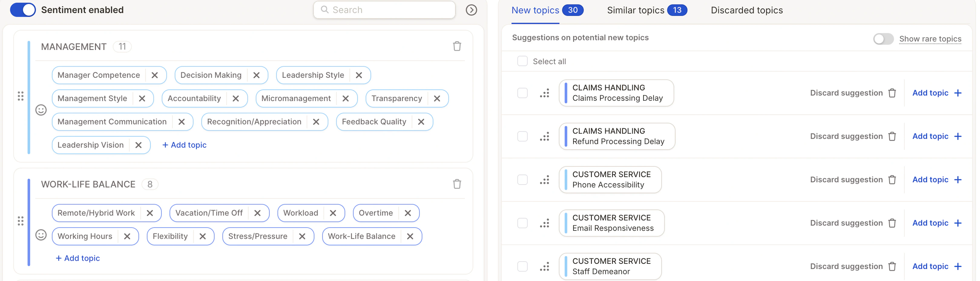The image size is (980, 281).
Task: Discard the Email Responsiveness suggestion
Action: (853, 223)
